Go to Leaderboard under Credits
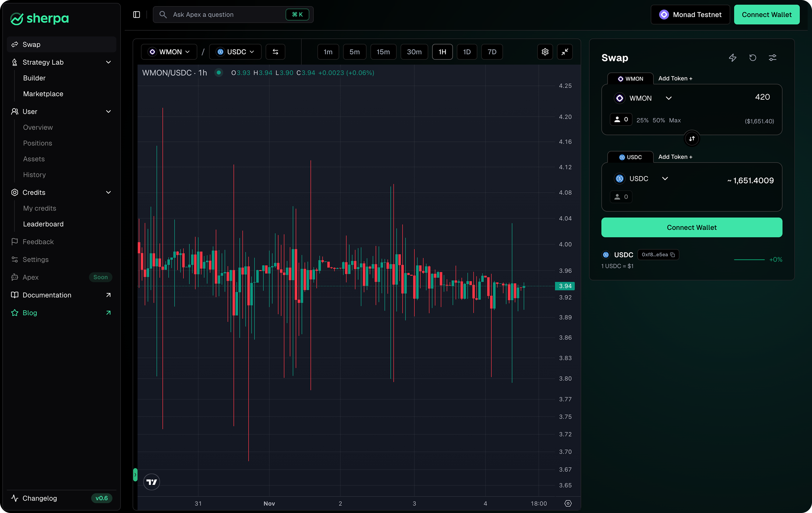Screen dimensions: 812x513 click(x=43, y=224)
